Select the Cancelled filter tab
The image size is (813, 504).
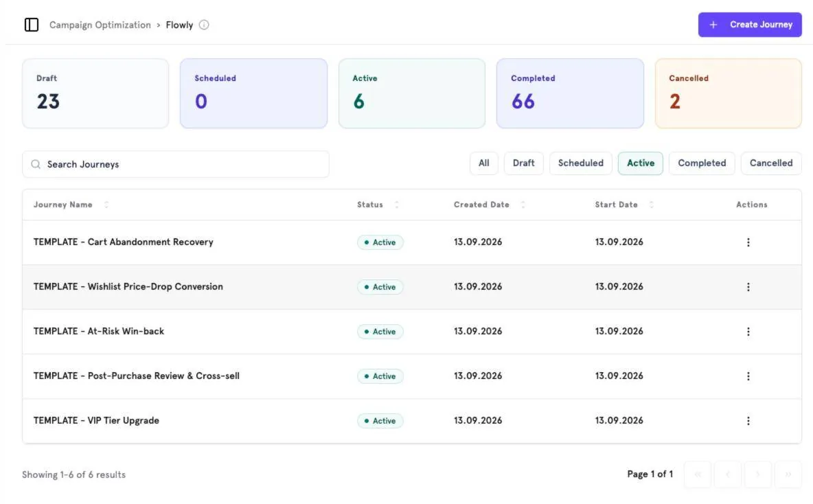pyautogui.click(x=771, y=163)
